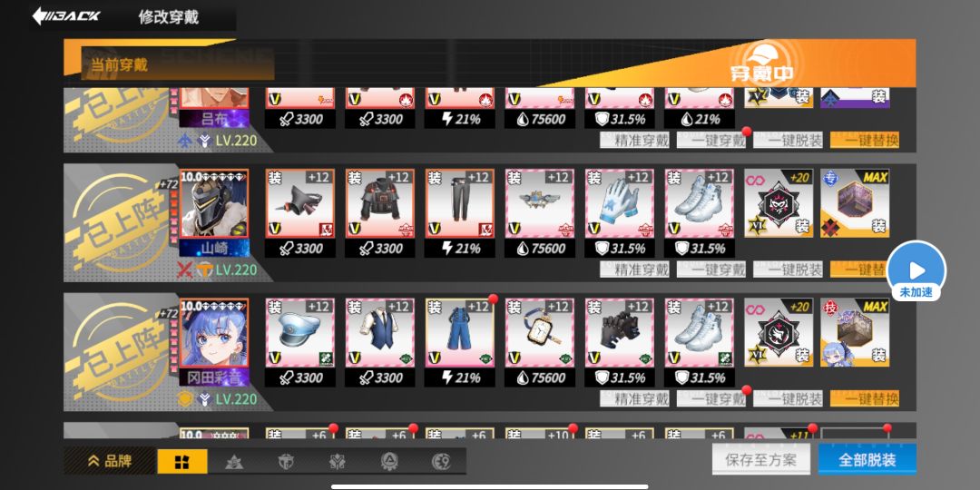The width and height of the screenshot is (980, 490).
Task: Click 一键脱装 in 冈田彩音's row
Action: [789, 398]
